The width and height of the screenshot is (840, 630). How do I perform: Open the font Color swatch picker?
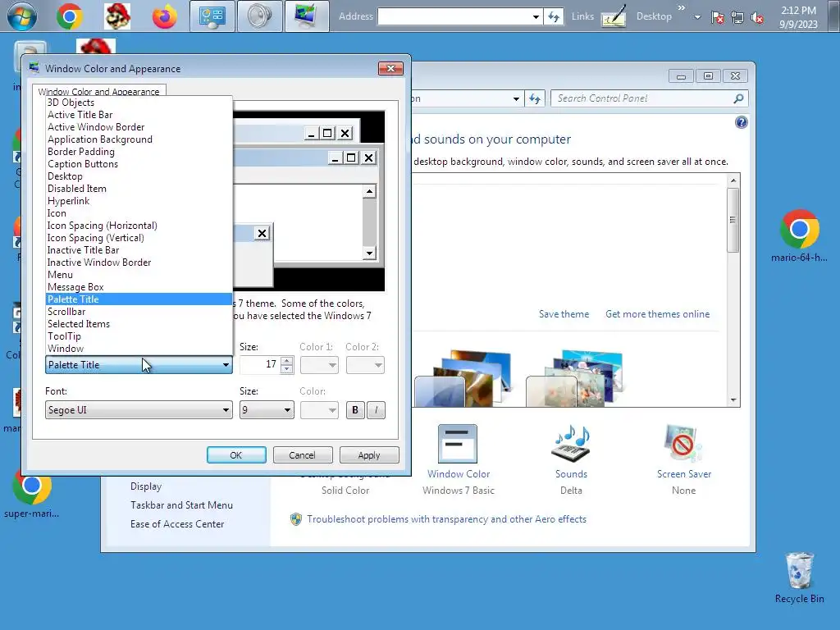click(319, 410)
